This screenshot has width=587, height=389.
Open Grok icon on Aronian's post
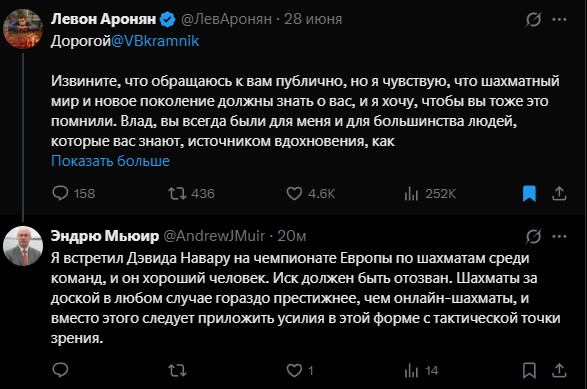[533, 19]
